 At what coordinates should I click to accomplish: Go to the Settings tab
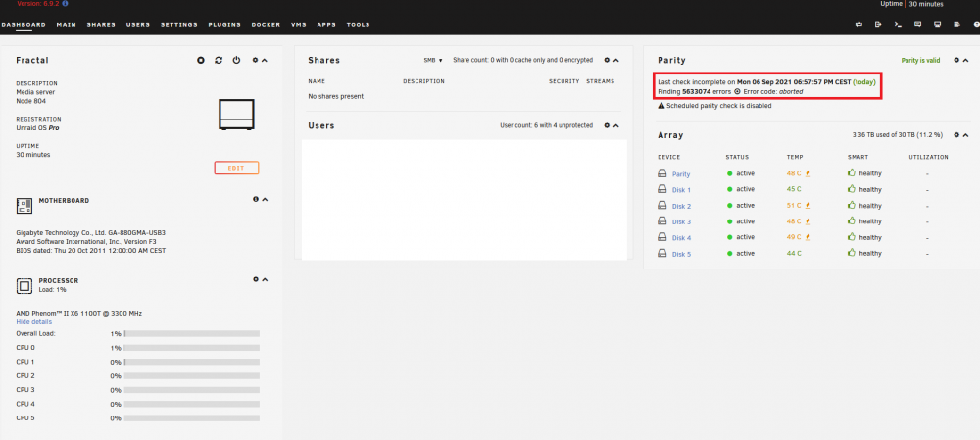coord(179,25)
